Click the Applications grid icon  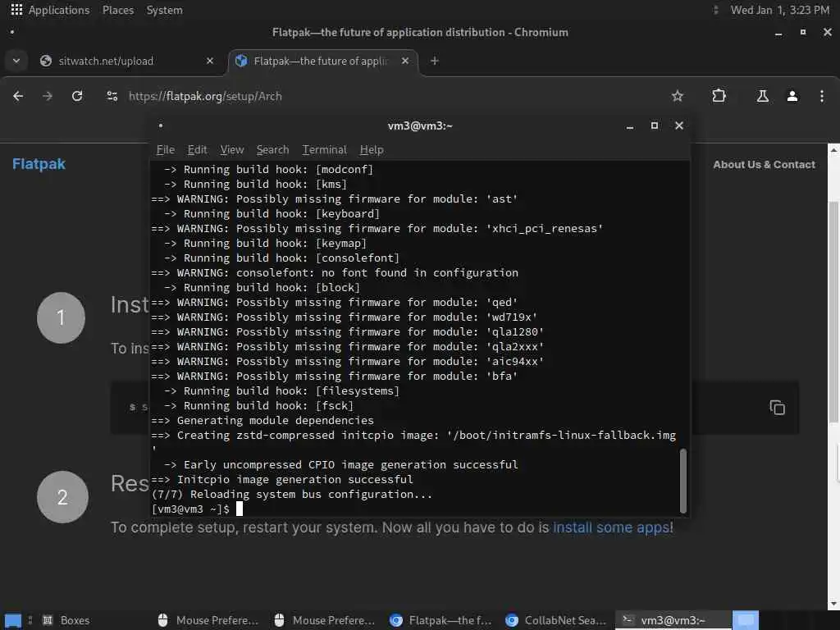(x=16, y=10)
